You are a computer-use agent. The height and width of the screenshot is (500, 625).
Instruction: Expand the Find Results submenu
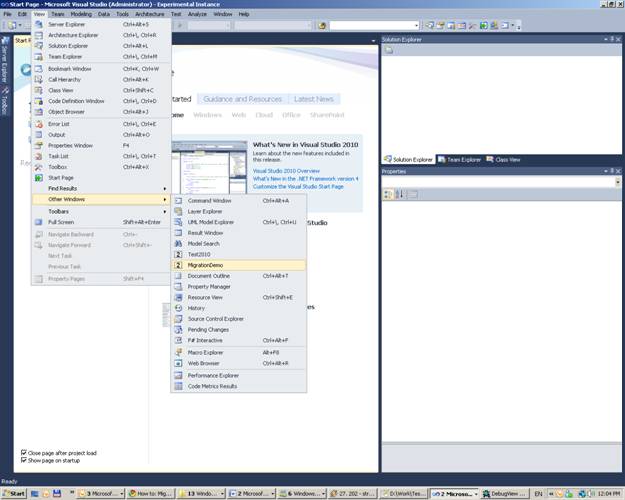[x=101, y=188]
